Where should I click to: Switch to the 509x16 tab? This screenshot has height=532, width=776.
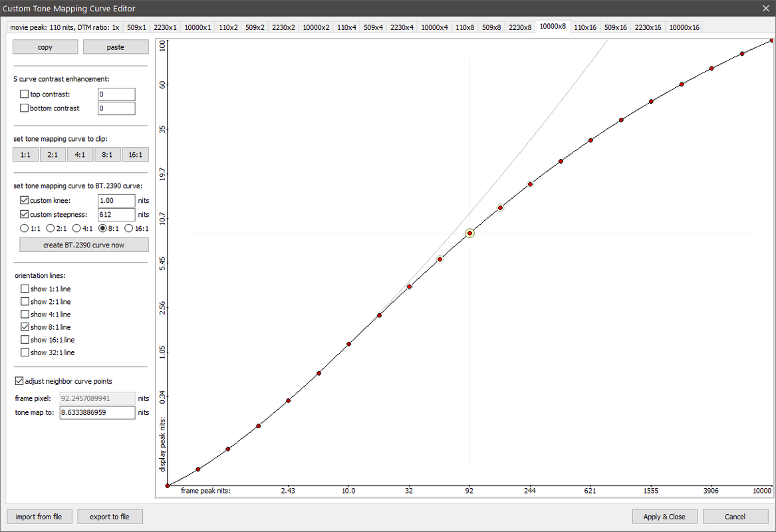click(x=615, y=27)
